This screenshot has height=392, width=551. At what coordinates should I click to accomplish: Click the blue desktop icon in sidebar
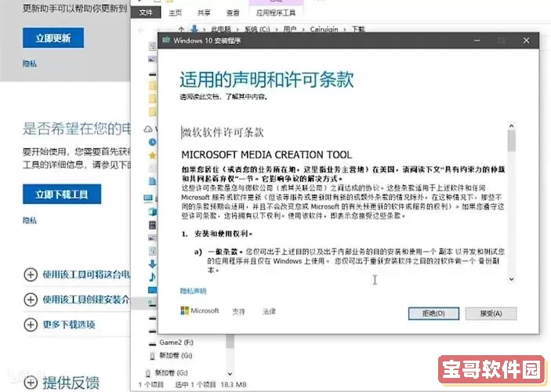pos(153,290)
